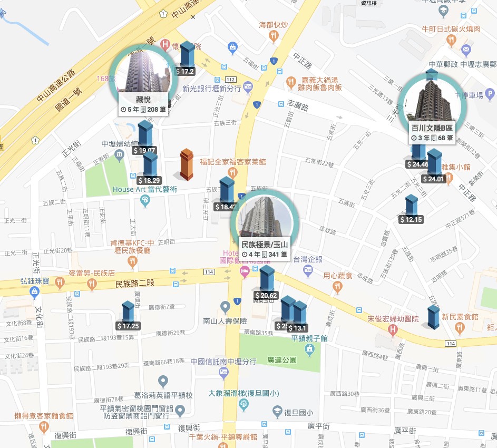Open the 百川文隱B區 building photo bubble
The image size is (497, 448).
coord(432,100)
